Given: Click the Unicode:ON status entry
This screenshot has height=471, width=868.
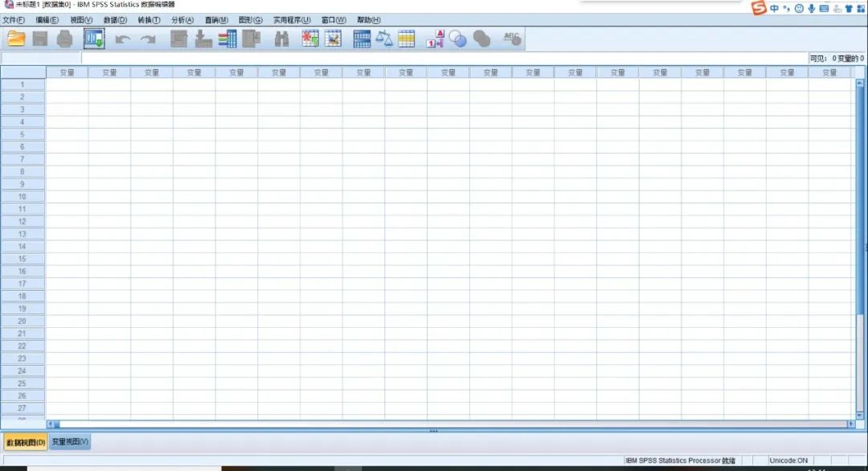Looking at the screenshot, I should point(788,461).
